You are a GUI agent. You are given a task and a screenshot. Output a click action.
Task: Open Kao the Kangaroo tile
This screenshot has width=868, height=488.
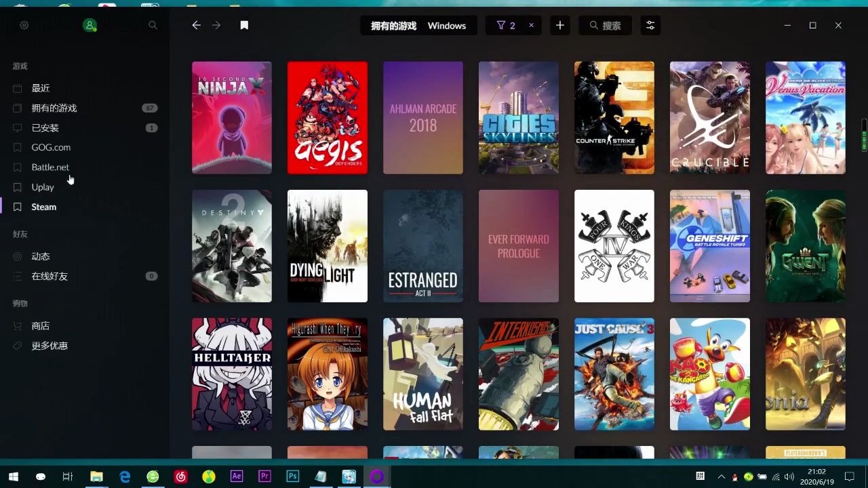pyautogui.click(x=710, y=374)
